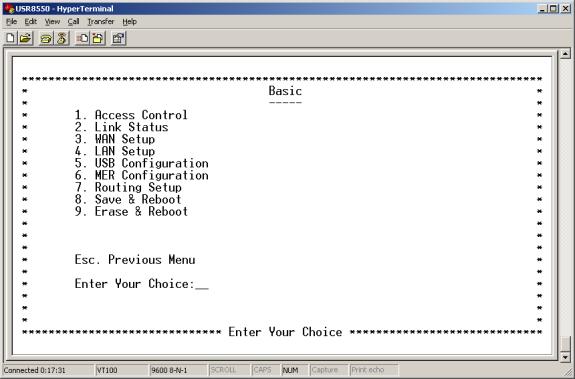Click the HyperTerminal title bar app icon
575x379 pixels.
pos(8,8)
